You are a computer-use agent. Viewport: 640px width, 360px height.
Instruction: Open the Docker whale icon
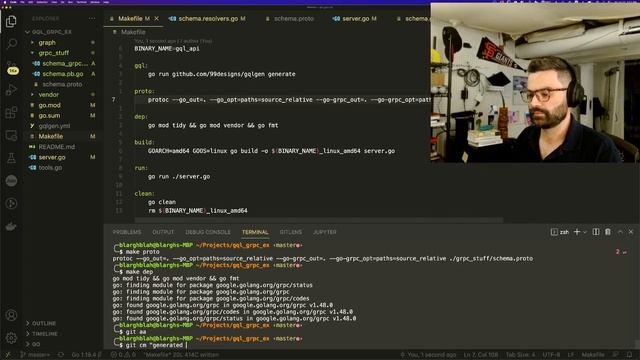pos(11,226)
